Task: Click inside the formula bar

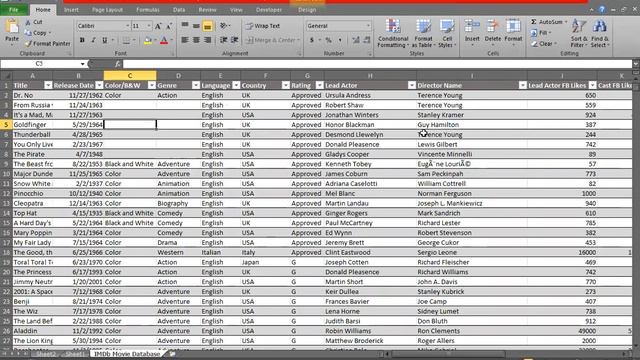Action: pos(378,64)
